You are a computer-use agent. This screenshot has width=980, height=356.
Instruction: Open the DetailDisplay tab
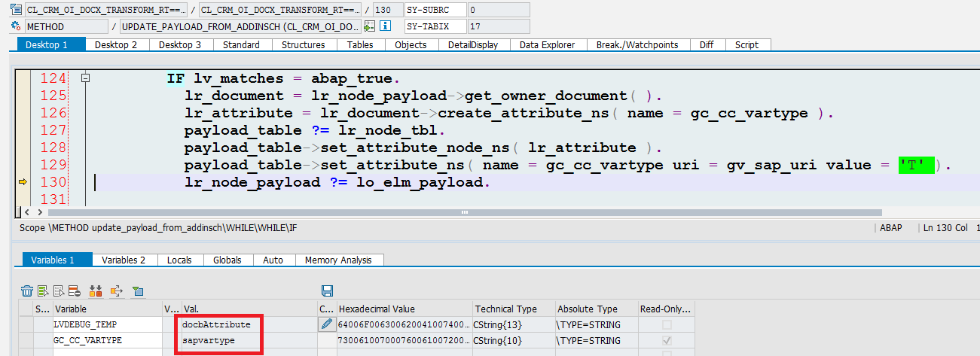pos(473,44)
